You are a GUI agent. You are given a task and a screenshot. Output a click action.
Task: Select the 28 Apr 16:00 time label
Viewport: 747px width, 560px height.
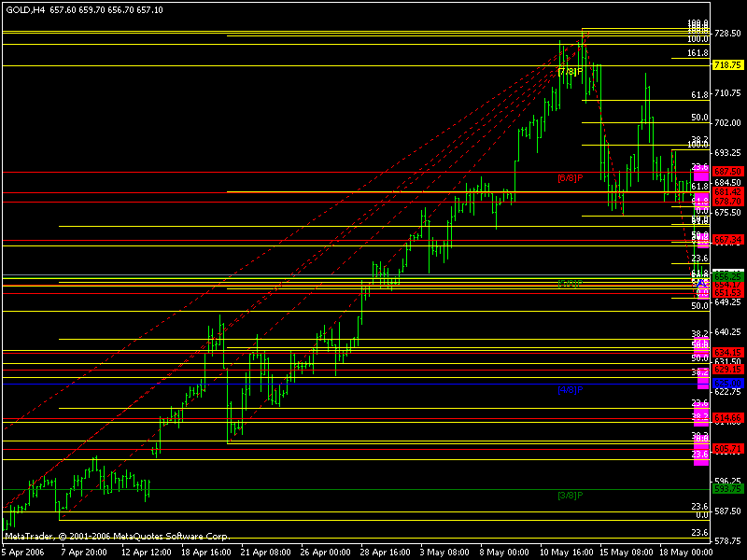click(385, 553)
